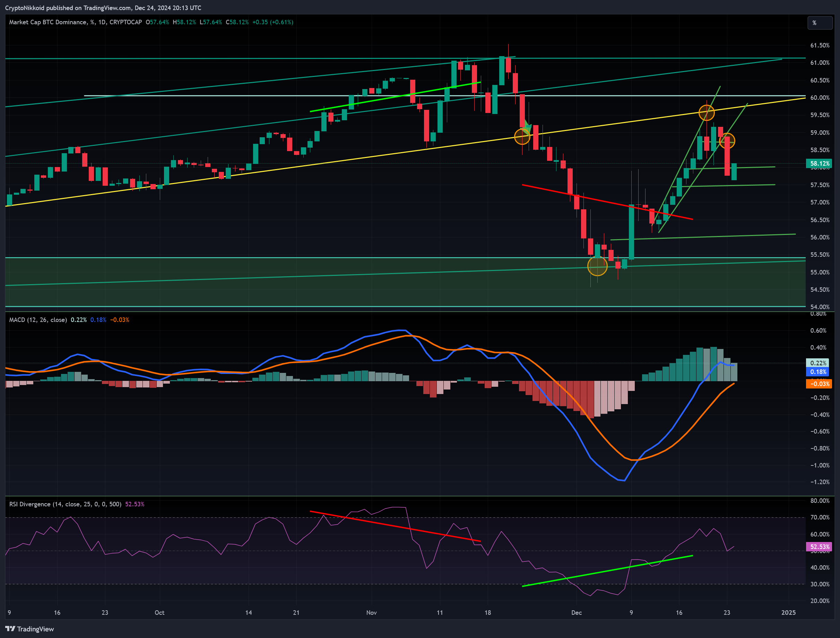
Task: Click the open value O57.64% in legend
Action: (157, 22)
